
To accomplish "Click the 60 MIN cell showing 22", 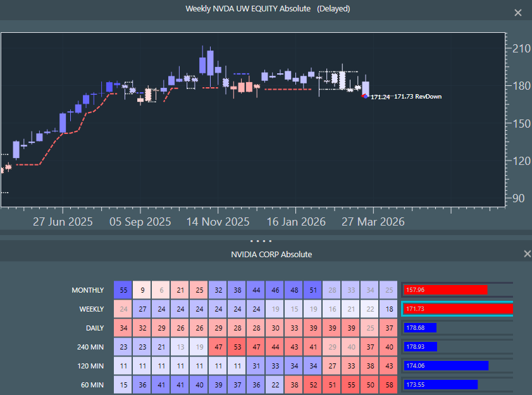I will coord(275,385).
